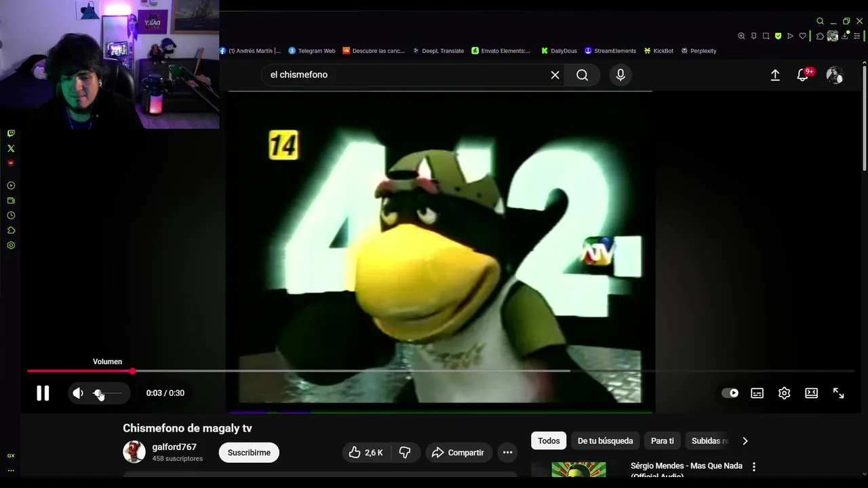Select the Para ti chip
868x488 pixels.
(663, 441)
